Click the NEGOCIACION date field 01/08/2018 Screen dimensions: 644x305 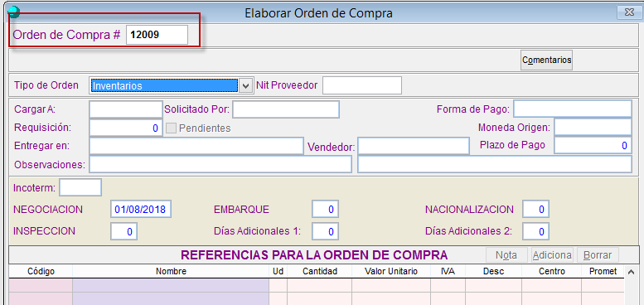coord(140,210)
